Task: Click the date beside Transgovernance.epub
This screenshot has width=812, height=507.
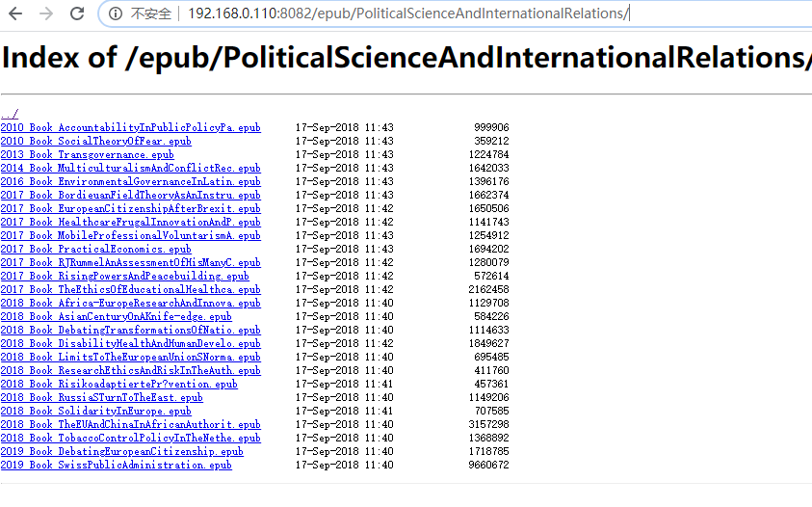Action: pos(345,154)
